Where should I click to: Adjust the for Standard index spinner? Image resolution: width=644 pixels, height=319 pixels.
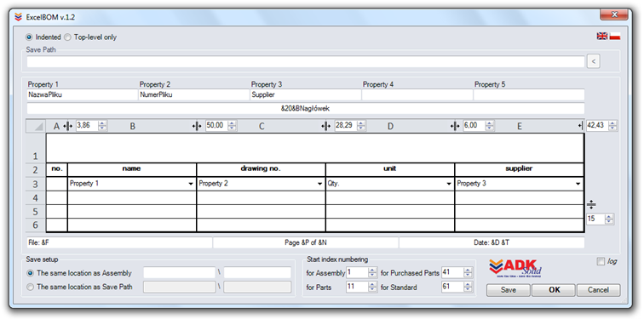point(469,287)
